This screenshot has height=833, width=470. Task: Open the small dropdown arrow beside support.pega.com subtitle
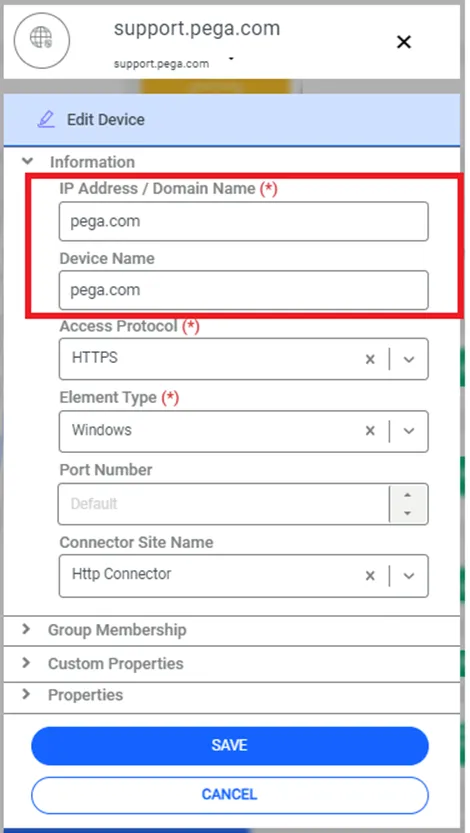point(231,58)
